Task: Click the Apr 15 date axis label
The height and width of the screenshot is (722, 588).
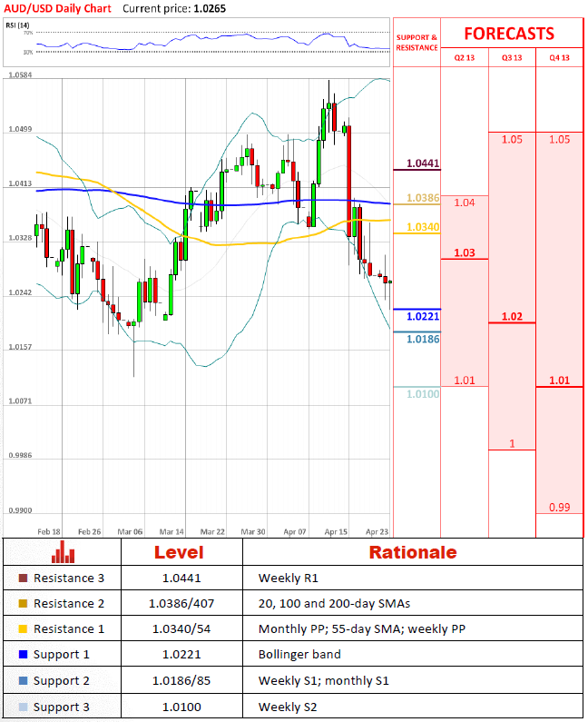Action: (x=336, y=532)
